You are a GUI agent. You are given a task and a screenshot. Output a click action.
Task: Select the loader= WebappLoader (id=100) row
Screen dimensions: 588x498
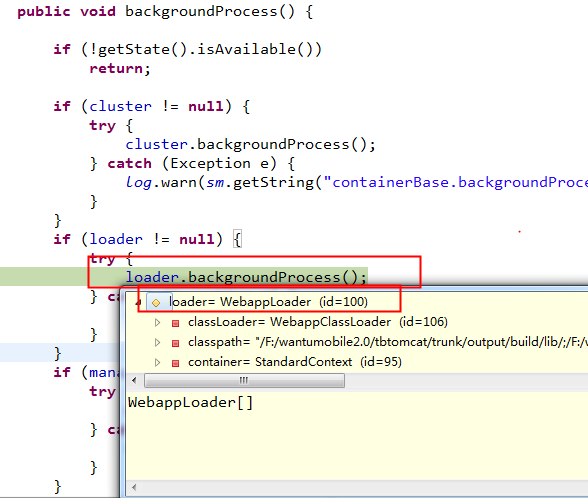point(268,302)
